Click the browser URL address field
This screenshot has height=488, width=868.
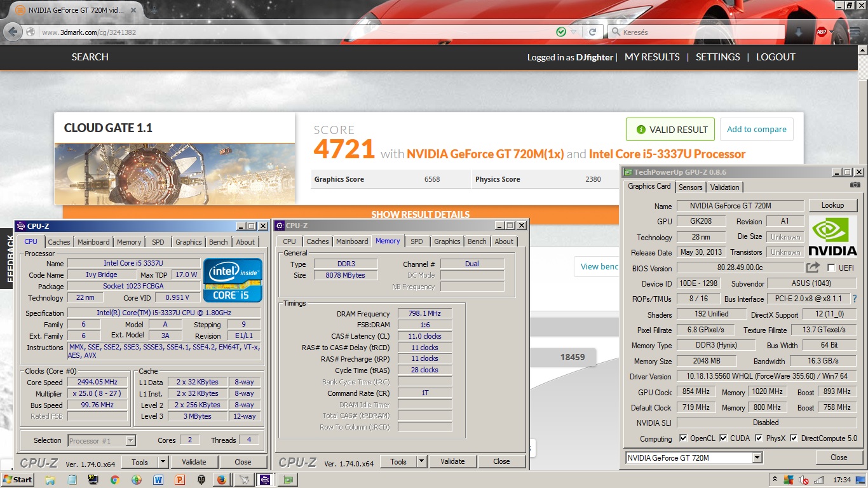pos(295,32)
